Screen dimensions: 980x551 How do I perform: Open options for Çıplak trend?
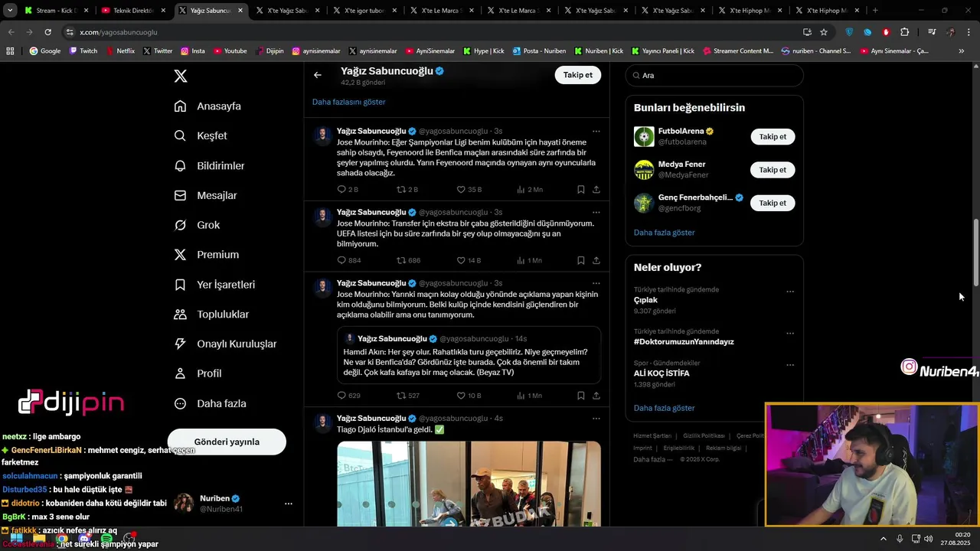(x=790, y=291)
